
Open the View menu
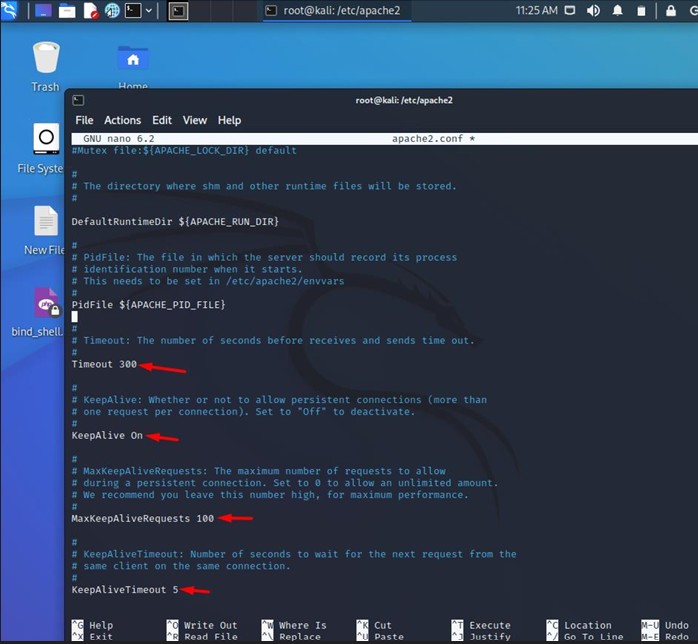click(x=195, y=120)
